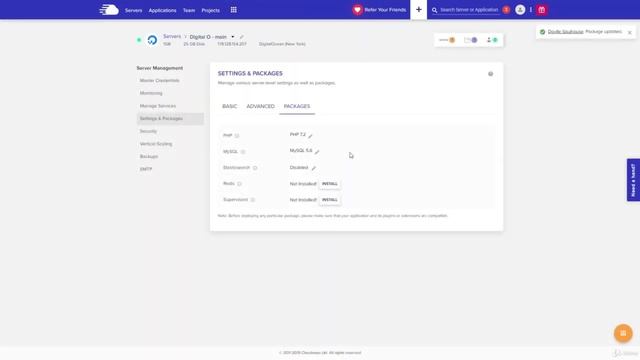This screenshot has height=360, width=640.
Task: Click the search magnifier icon
Action: 435,10
